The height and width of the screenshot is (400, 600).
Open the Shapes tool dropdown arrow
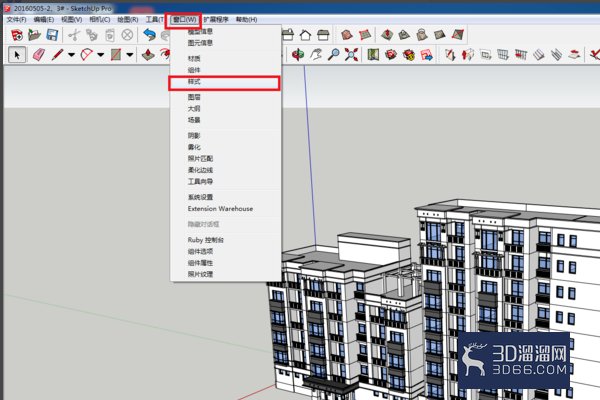[x=130, y=55]
